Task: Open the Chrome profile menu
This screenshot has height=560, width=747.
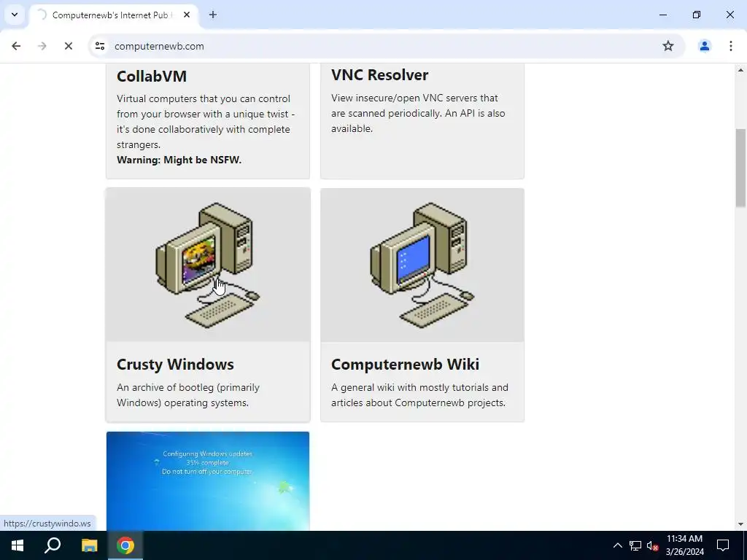Action: click(704, 46)
